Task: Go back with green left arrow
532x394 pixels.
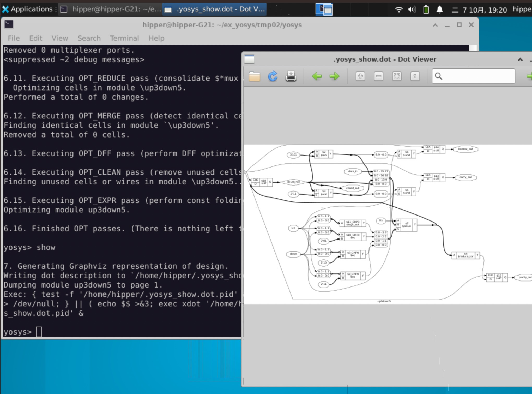Action: click(317, 76)
